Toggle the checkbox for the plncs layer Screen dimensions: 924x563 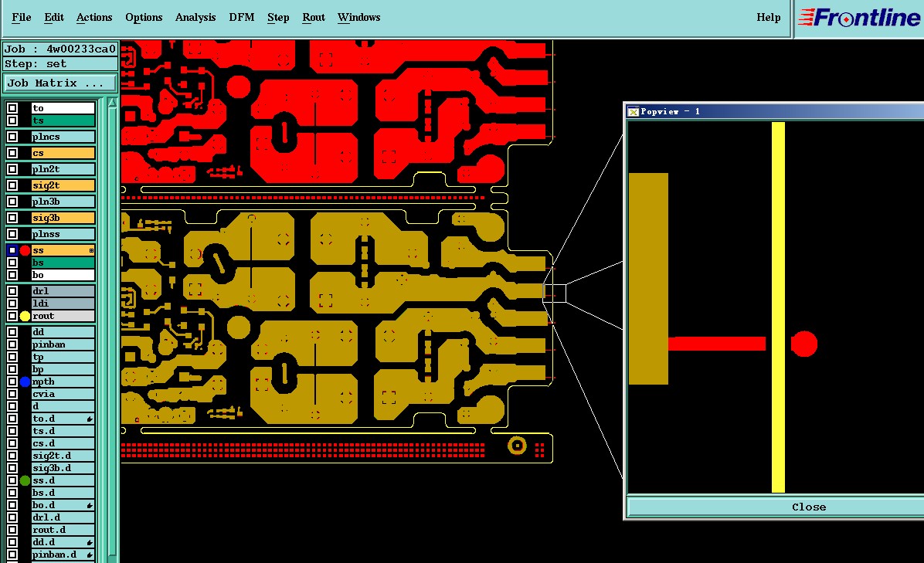(x=12, y=137)
